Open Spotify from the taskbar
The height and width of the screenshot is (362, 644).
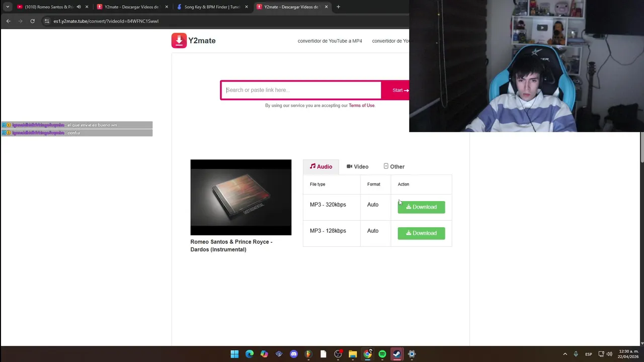tap(382, 354)
